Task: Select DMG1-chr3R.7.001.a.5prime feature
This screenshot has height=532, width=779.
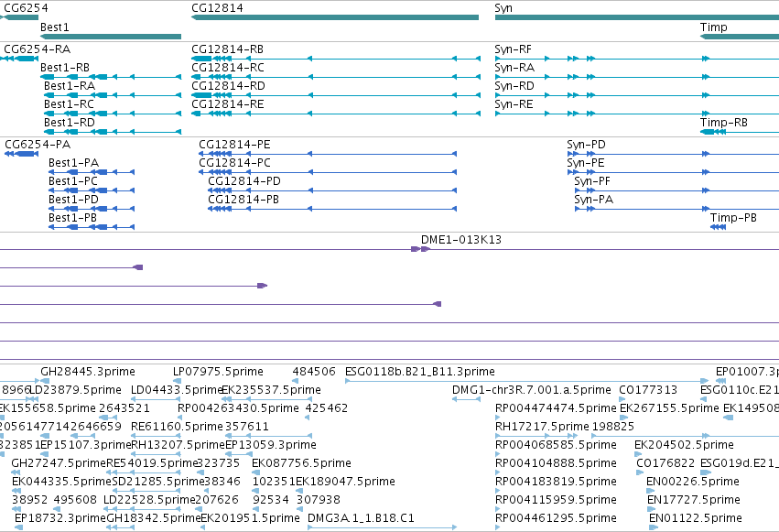Action: click(532, 390)
